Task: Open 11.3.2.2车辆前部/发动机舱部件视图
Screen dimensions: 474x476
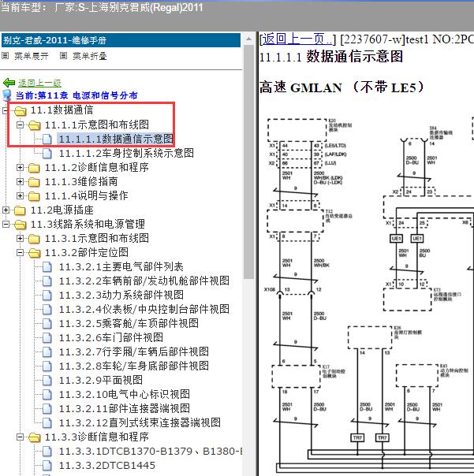Action: (144, 281)
